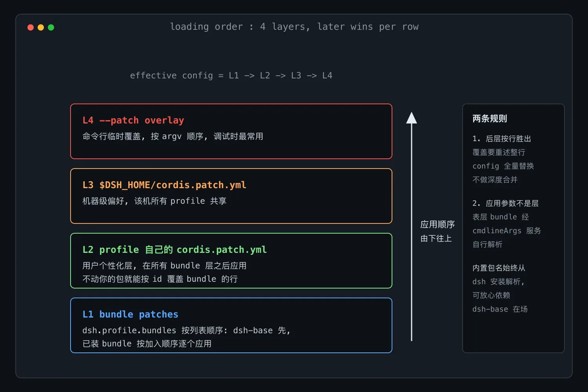
Task: Click the 由下往上 label text
Action: coord(436,238)
